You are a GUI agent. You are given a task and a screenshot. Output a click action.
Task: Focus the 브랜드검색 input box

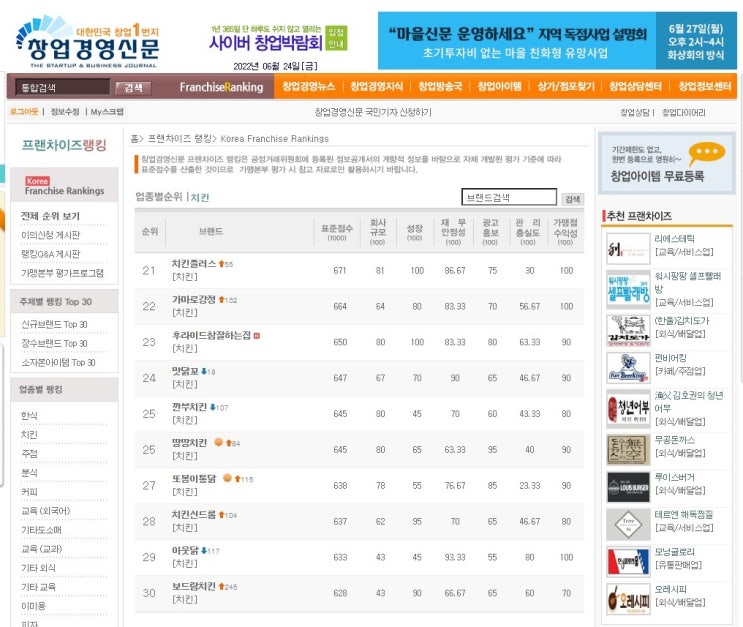pyautogui.click(x=509, y=197)
